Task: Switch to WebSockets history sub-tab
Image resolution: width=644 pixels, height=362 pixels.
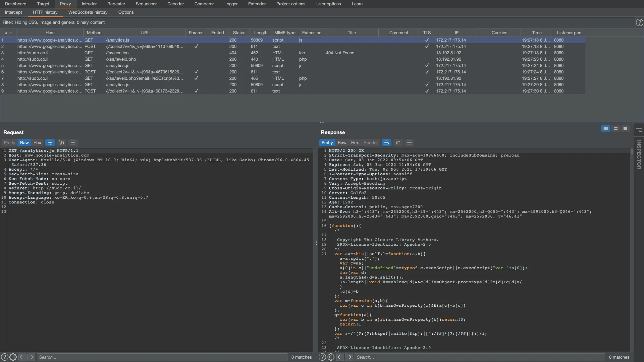Action: [x=88, y=12]
